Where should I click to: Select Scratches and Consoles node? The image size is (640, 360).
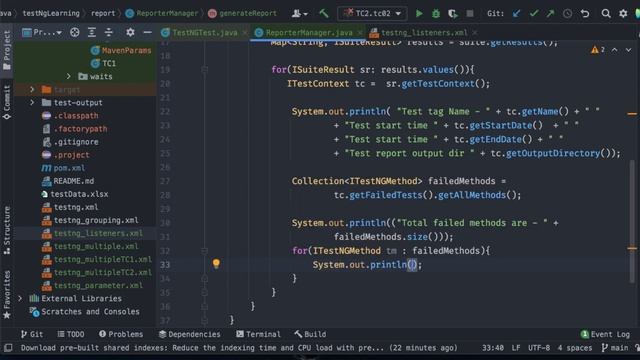click(84, 311)
